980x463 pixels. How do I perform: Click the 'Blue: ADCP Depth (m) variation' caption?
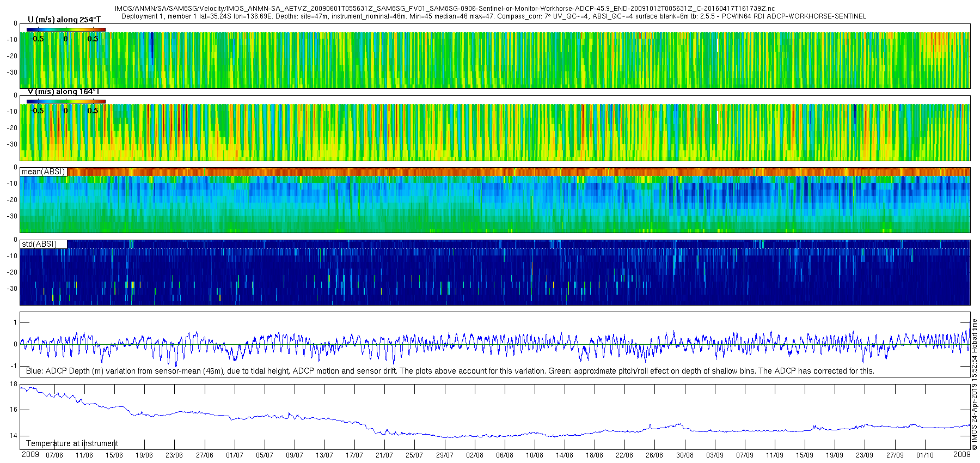point(450,371)
